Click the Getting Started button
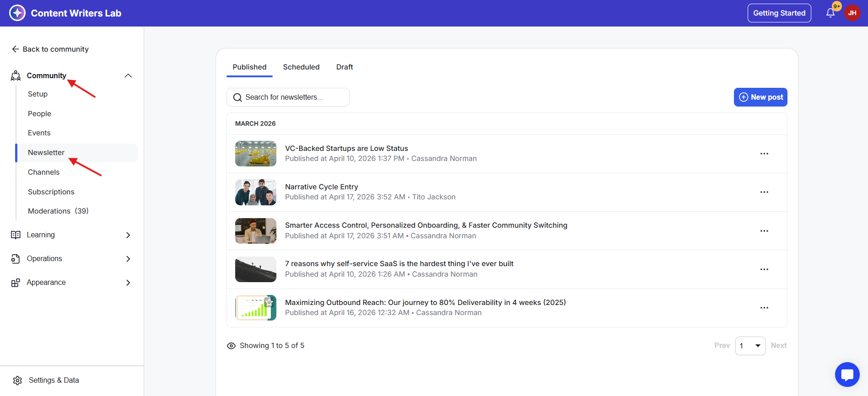This screenshot has height=396, width=868. pos(779,13)
